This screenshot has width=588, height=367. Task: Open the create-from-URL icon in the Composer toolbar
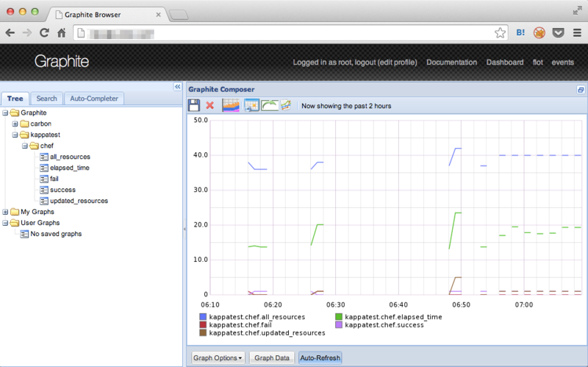click(x=286, y=105)
